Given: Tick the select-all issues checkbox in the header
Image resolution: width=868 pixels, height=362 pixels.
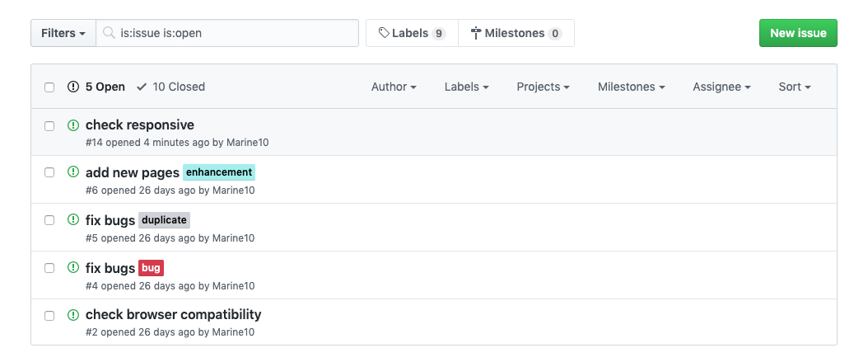Looking at the screenshot, I should point(49,87).
